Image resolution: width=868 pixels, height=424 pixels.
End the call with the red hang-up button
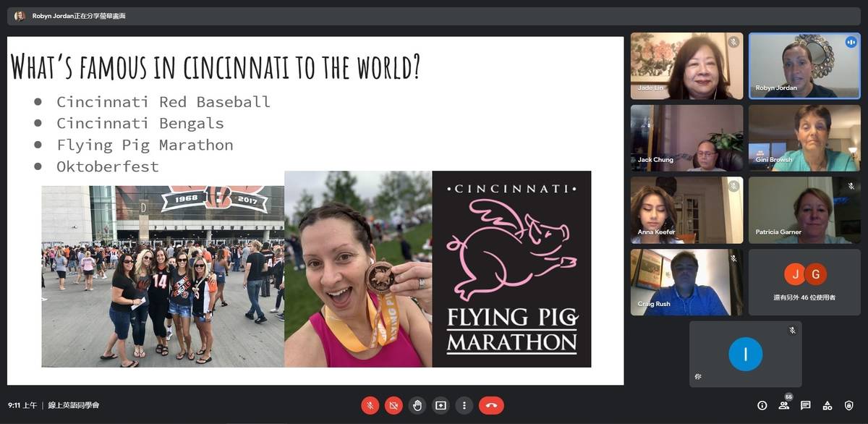491,405
